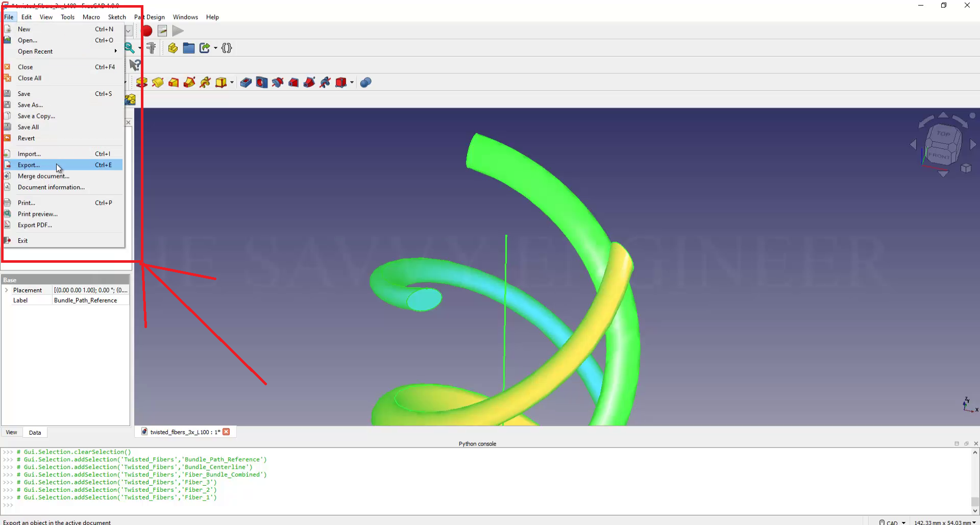Click the What's This help cursor
The image size is (980, 525).
[135, 65]
